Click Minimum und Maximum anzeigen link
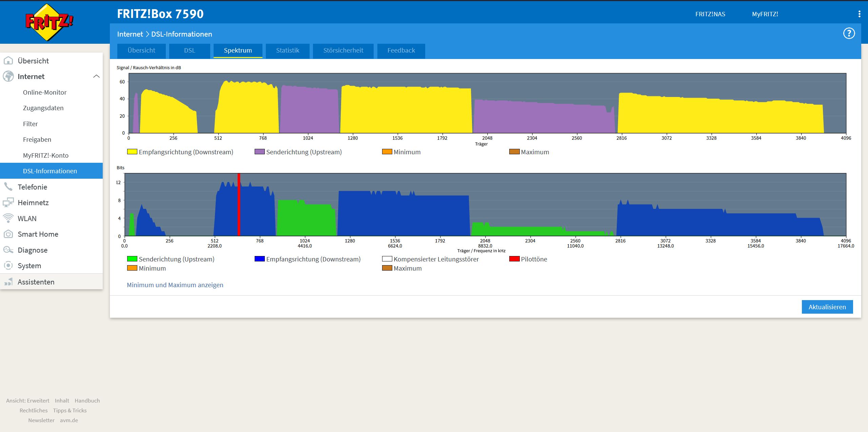This screenshot has height=432, width=868. click(175, 285)
